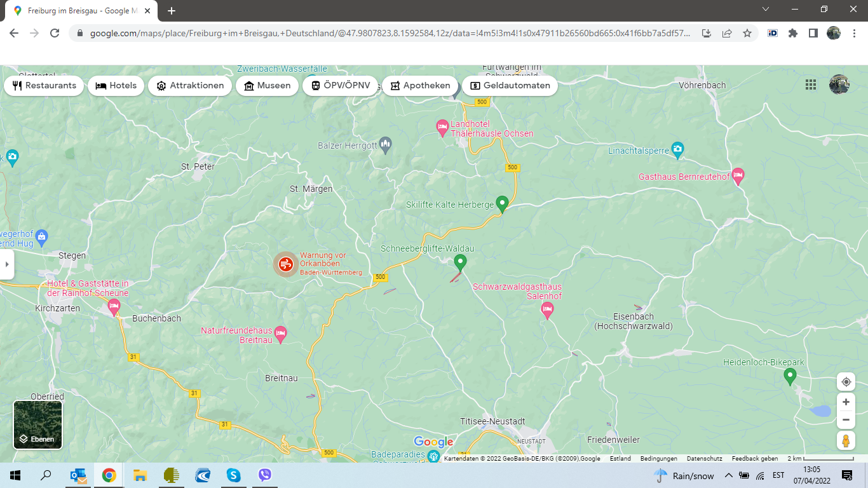Open the Datenschutz link in footer
The image size is (868, 488).
click(704, 459)
